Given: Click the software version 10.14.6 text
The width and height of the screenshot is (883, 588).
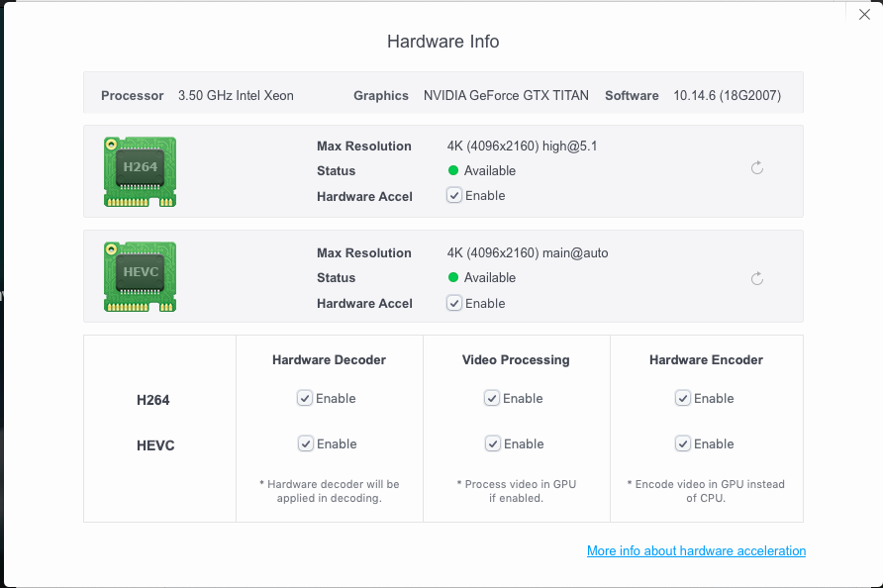Looking at the screenshot, I should point(727,96).
